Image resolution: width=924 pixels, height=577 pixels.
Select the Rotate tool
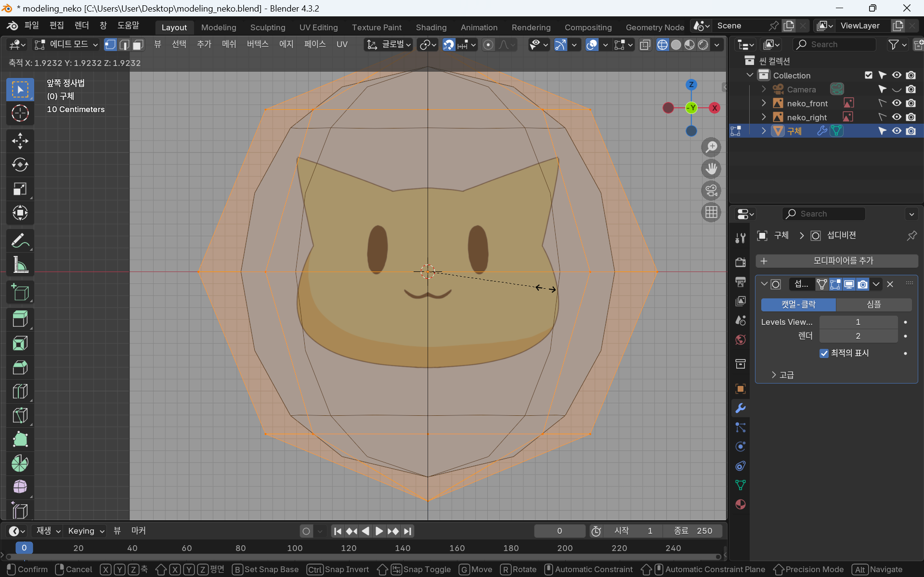pos(20,165)
